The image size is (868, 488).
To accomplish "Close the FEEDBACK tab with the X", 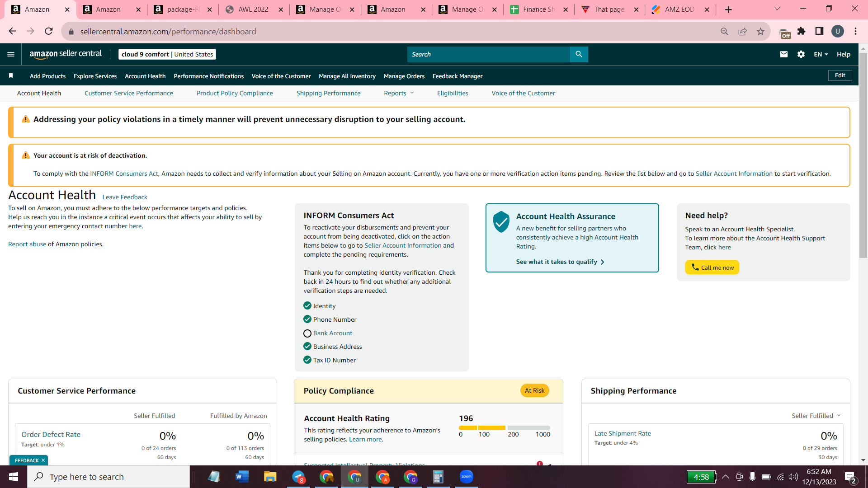I will click(x=43, y=460).
